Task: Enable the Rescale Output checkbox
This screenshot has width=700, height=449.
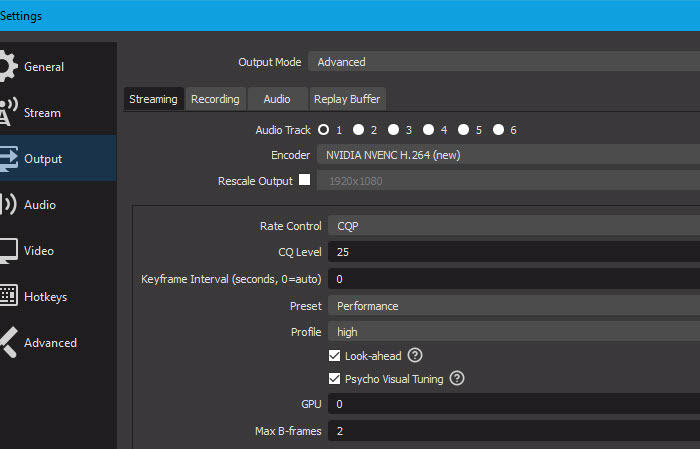Action: pyautogui.click(x=304, y=179)
